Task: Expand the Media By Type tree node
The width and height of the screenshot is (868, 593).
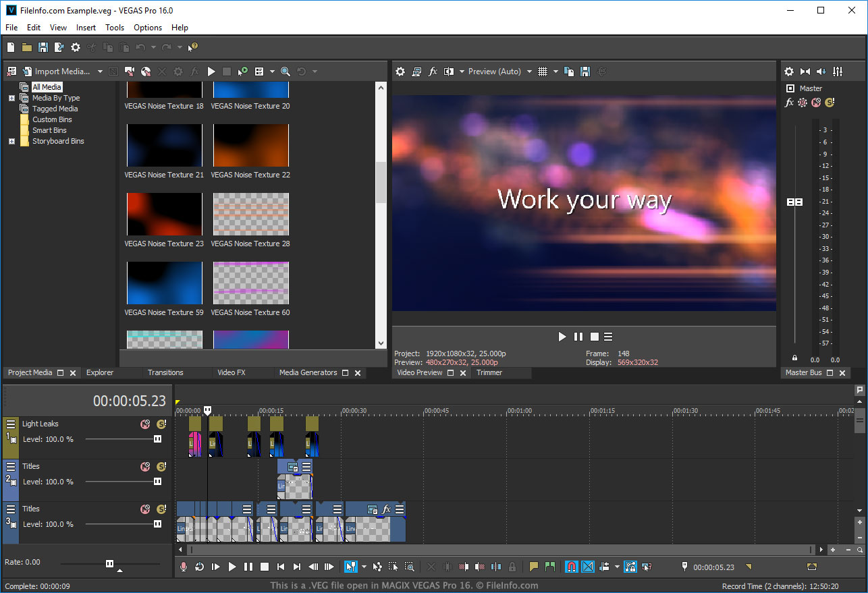Action: click(x=11, y=98)
